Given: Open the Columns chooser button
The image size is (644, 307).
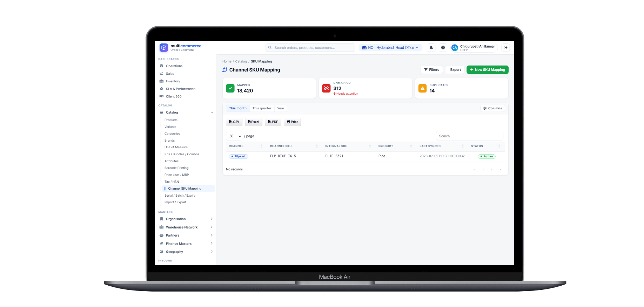Looking at the screenshot, I should (x=492, y=108).
